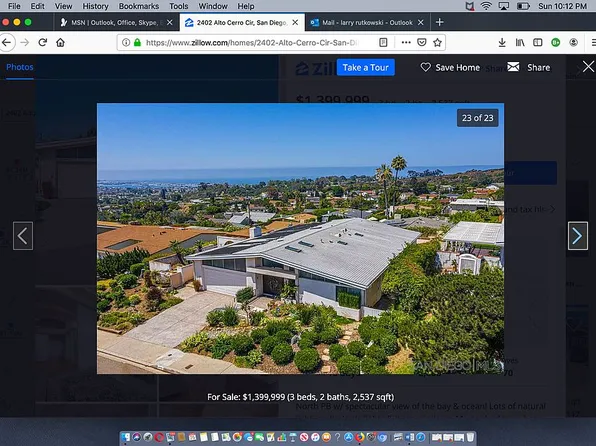Screen dimensions: 596x446
Task: Open the Firefox Account icon
Action: (574, 43)
